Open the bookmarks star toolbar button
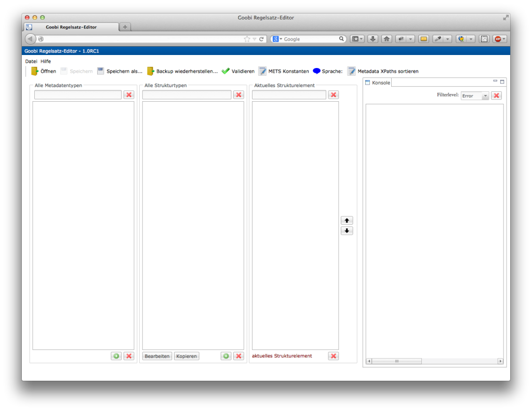532x411 pixels. pyautogui.click(x=357, y=39)
